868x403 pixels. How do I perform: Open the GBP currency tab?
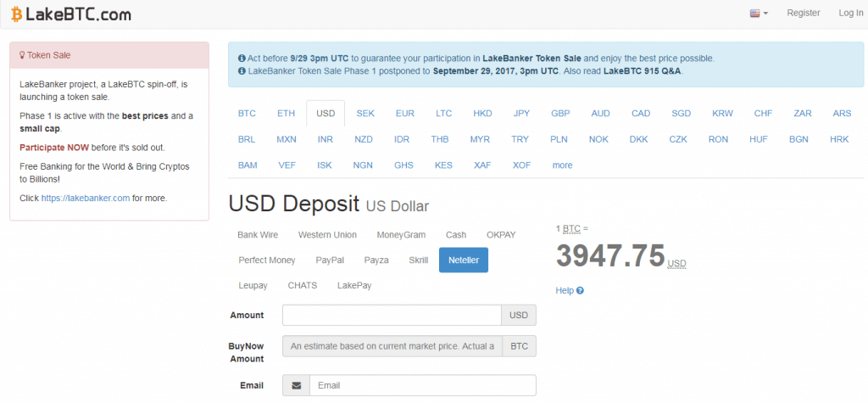(560, 113)
